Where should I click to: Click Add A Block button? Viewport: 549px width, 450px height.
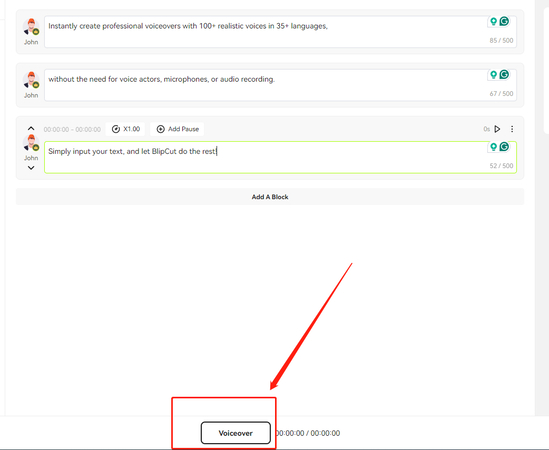[270, 197]
